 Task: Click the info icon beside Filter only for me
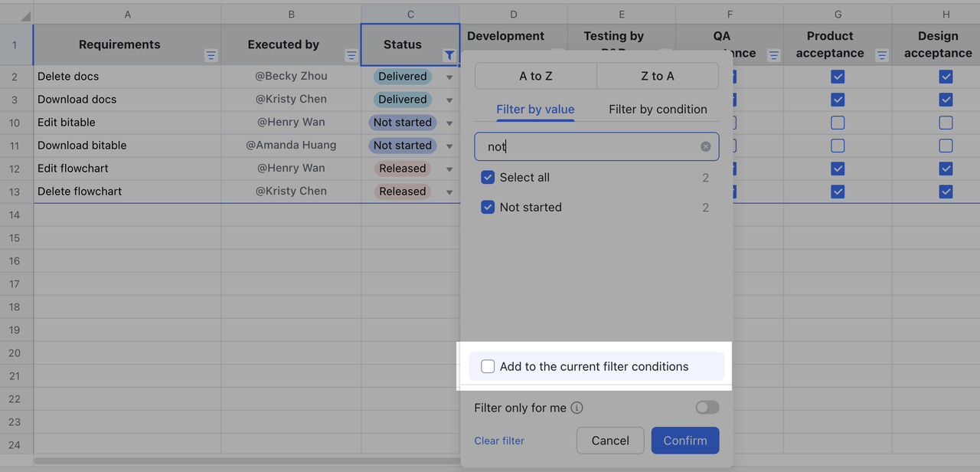[577, 408]
